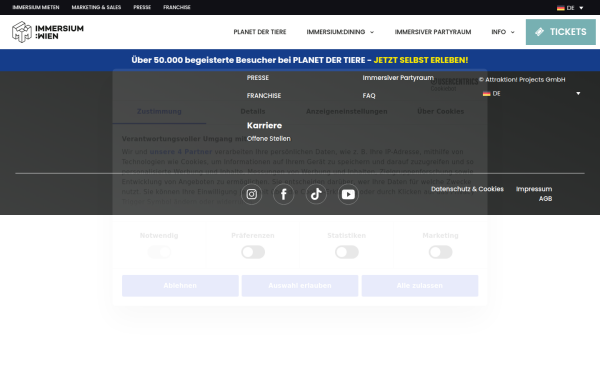Open Datenschutz & Cookies link
Image resolution: width=600 pixels, height=375 pixels.
(467, 189)
